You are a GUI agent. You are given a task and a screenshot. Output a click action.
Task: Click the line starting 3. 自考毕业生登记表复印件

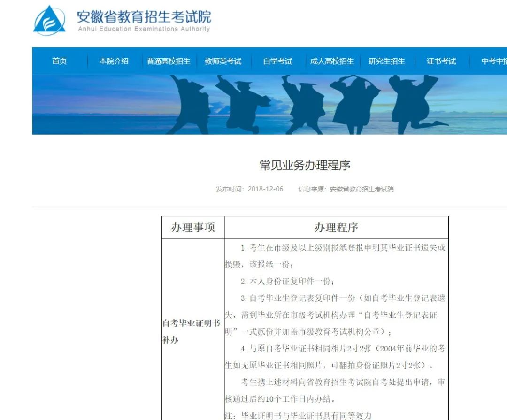pyautogui.click(x=343, y=298)
